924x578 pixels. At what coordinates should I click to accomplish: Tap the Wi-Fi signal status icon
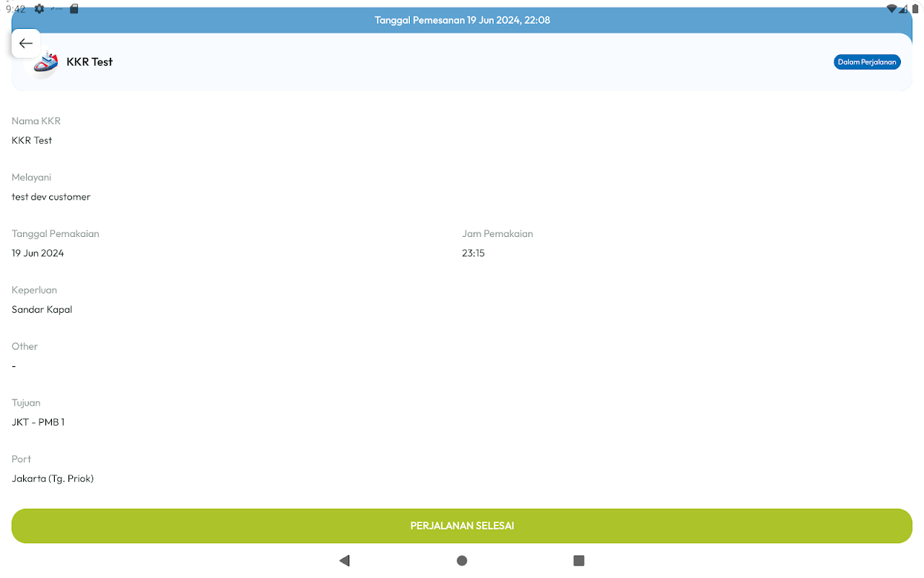pos(892,9)
